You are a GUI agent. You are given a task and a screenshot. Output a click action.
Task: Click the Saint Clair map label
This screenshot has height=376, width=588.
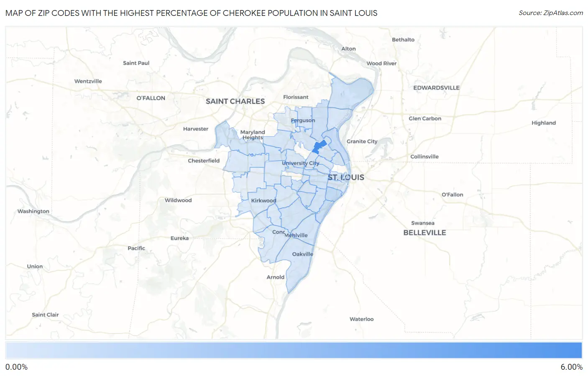tap(45, 315)
